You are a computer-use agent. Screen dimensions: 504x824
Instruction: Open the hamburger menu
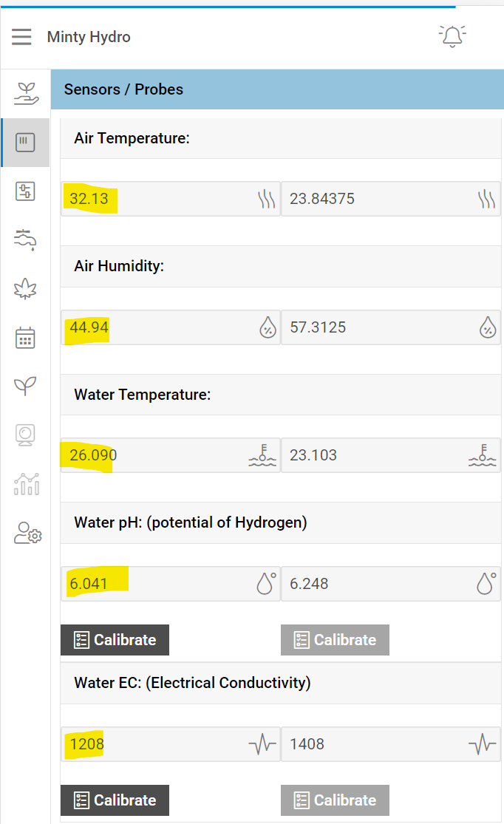coord(21,37)
